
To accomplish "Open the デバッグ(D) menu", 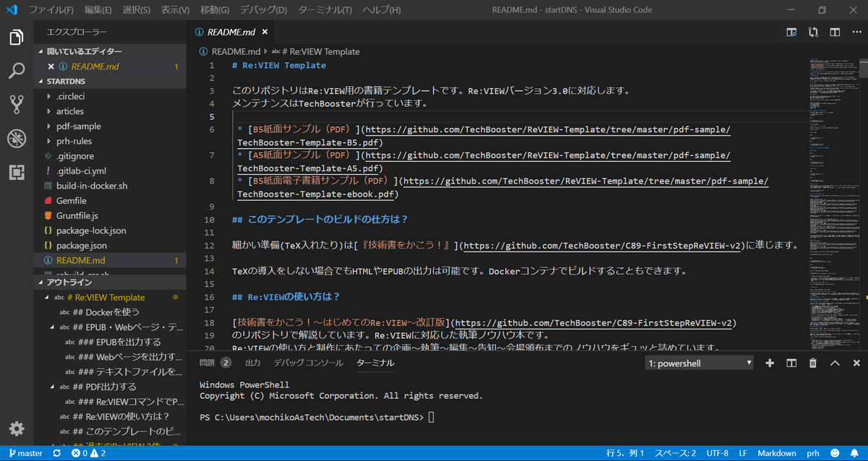I will coord(263,10).
